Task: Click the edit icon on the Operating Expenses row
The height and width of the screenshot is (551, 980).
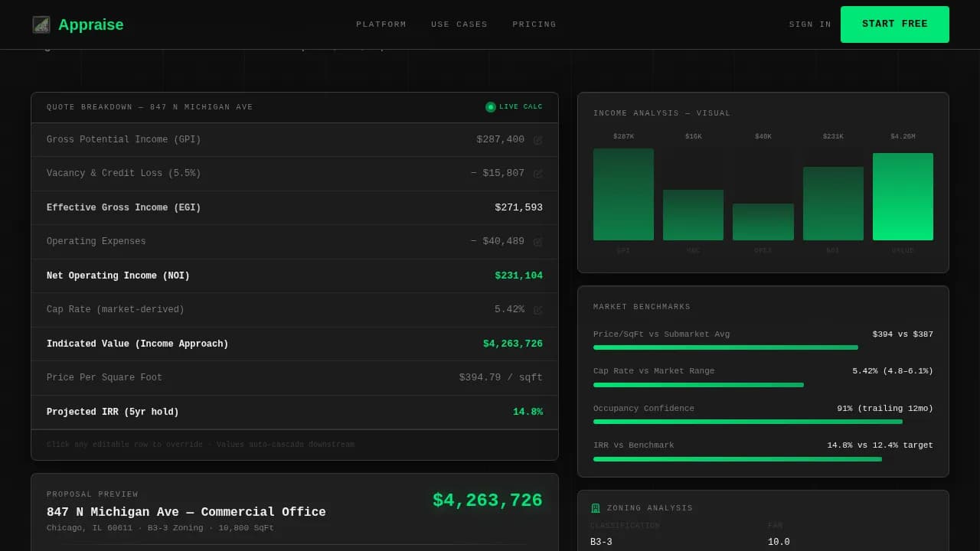Action: pyautogui.click(x=537, y=241)
